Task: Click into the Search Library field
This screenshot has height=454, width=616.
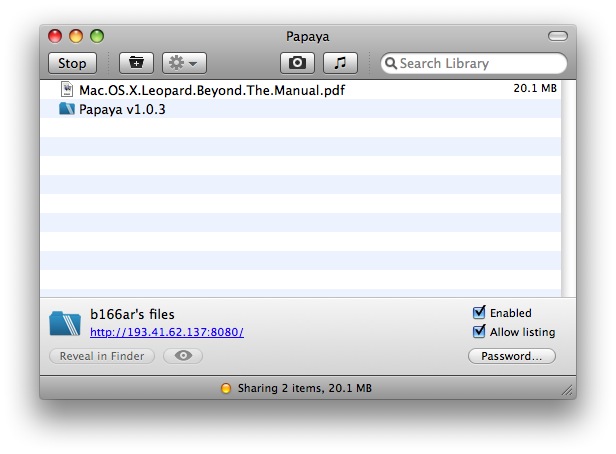Action: click(474, 63)
